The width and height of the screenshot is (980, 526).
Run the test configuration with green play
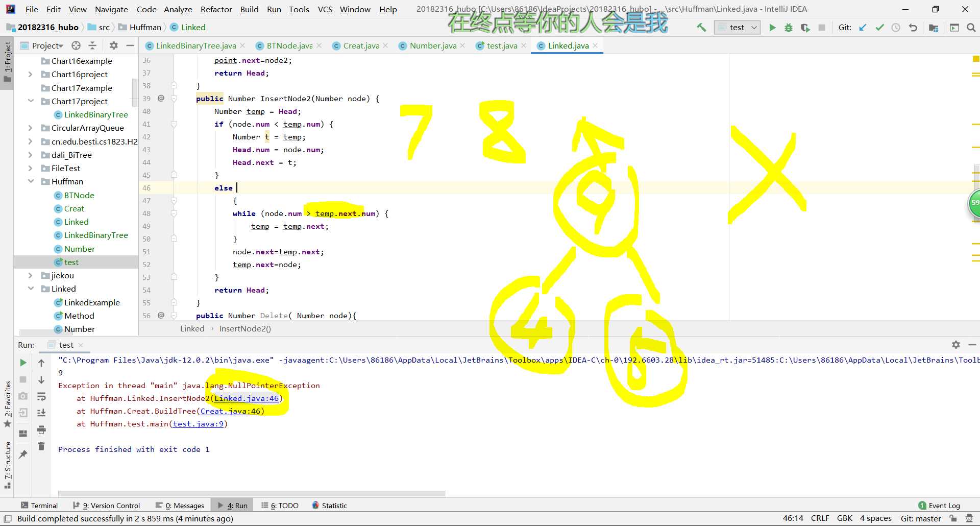(772, 28)
